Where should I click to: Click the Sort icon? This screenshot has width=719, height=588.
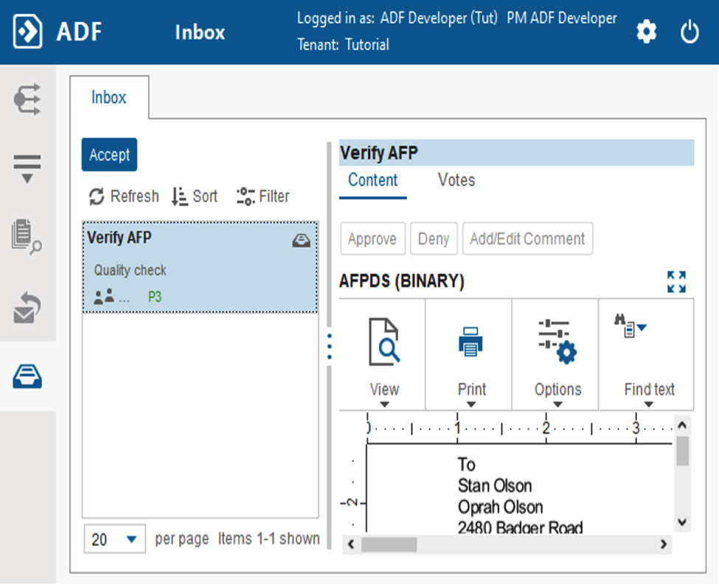[180, 197]
